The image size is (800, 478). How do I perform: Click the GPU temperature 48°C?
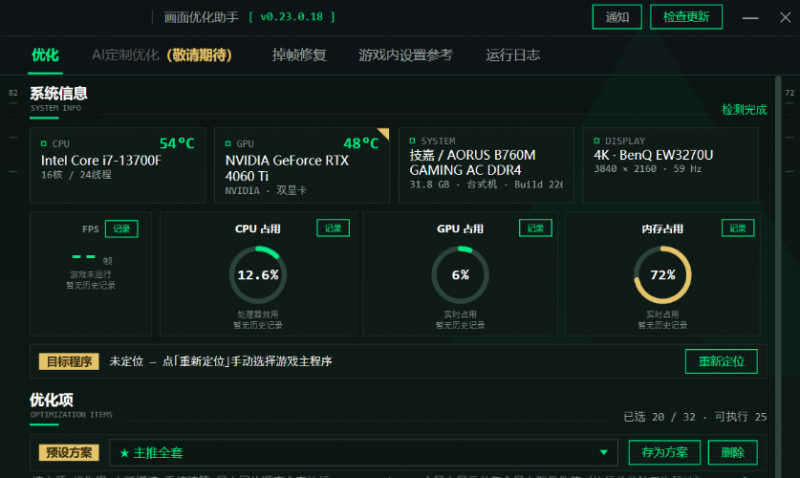coord(361,143)
